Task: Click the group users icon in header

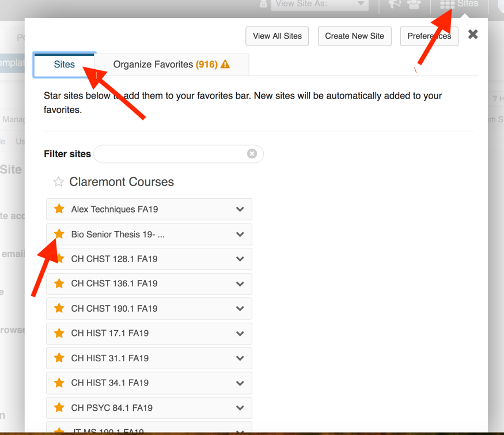Action: tap(414, 4)
